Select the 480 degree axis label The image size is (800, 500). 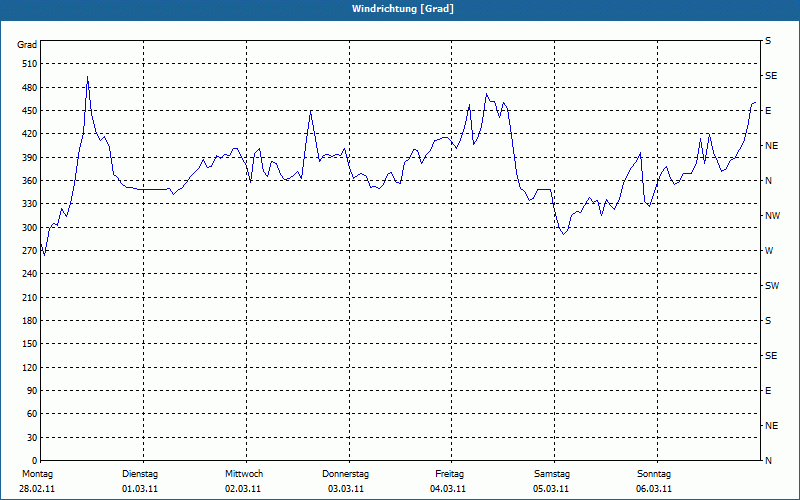[30, 88]
